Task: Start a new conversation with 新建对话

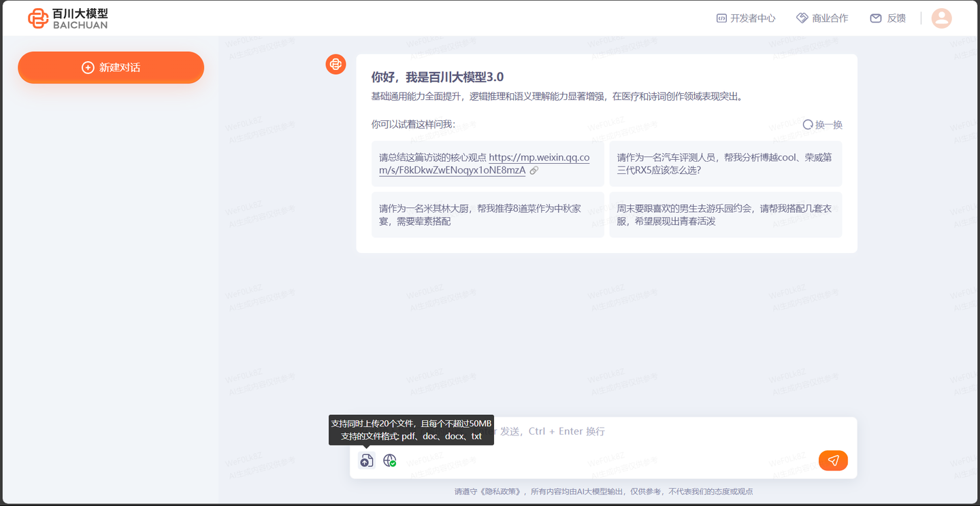Action: pyautogui.click(x=110, y=67)
